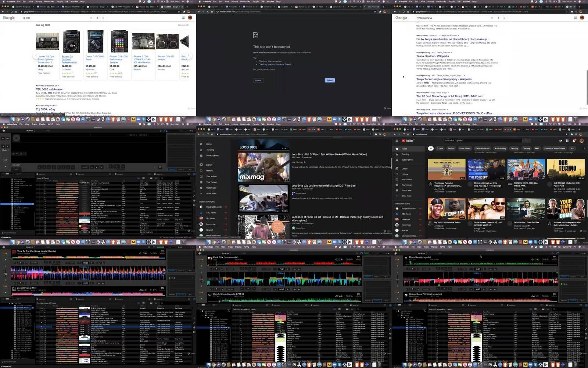Screen dimensions: 588x368
Task: Stop page loading in the mediahuman error window
Action: (x=208, y=11)
